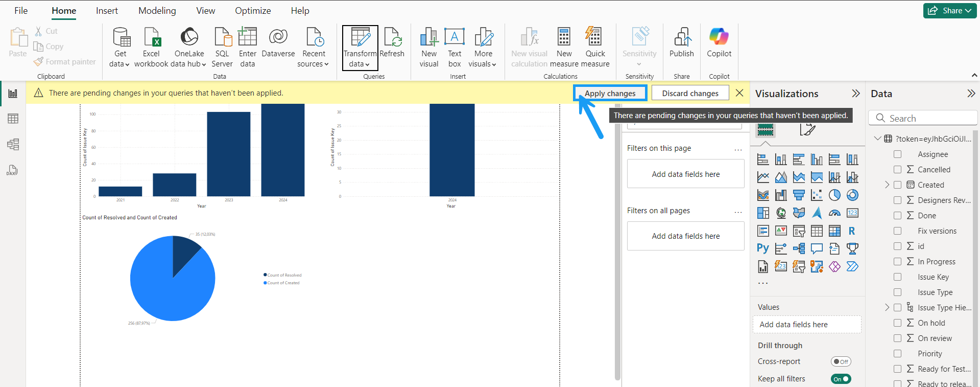Check the Assignee field checkbox
This screenshot has width=980, height=387.
point(897,154)
